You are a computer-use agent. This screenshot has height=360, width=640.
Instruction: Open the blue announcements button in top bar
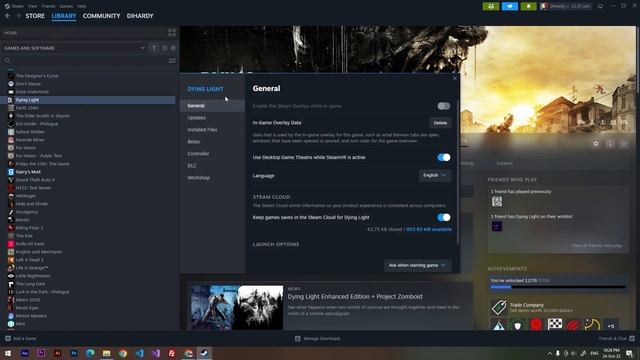(x=509, y=6)
